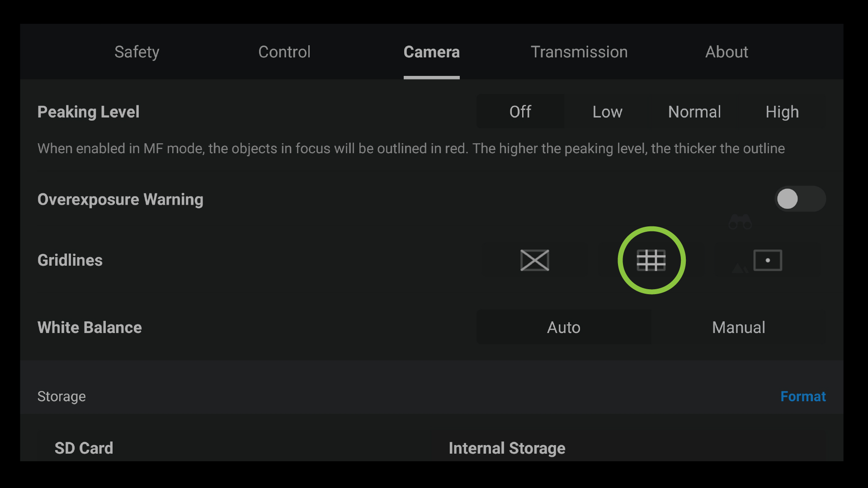Select the Camera tab
The image size is (868, 488).
coord(432,52)
